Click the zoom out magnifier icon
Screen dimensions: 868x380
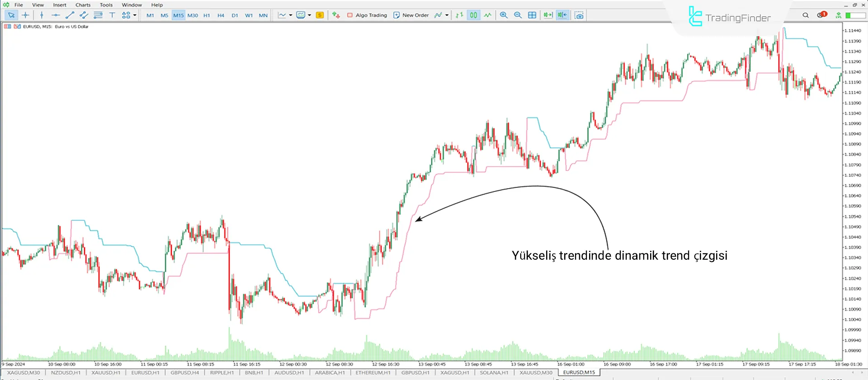(x=518, y=15)
